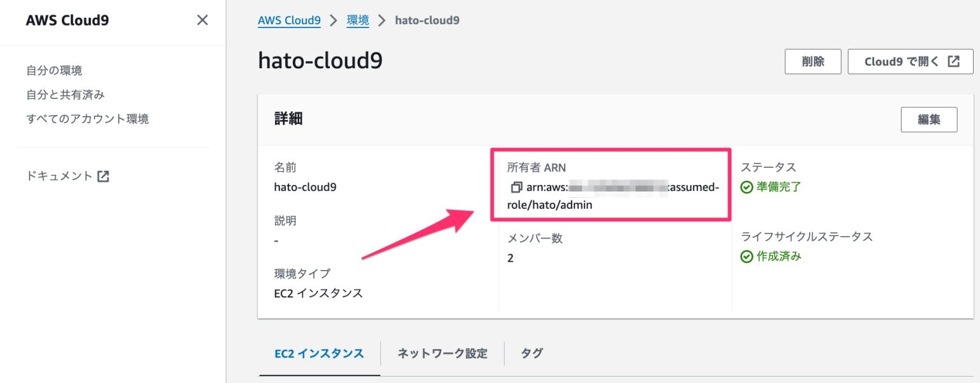Click the external link icon beside Cloud9 で開く

tap(953, 61)
